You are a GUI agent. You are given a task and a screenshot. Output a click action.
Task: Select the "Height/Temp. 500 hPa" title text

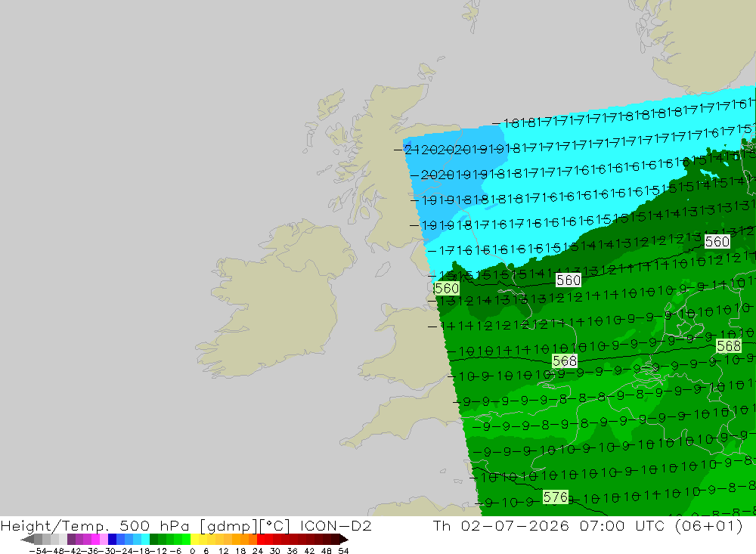(x=95, y=525)
